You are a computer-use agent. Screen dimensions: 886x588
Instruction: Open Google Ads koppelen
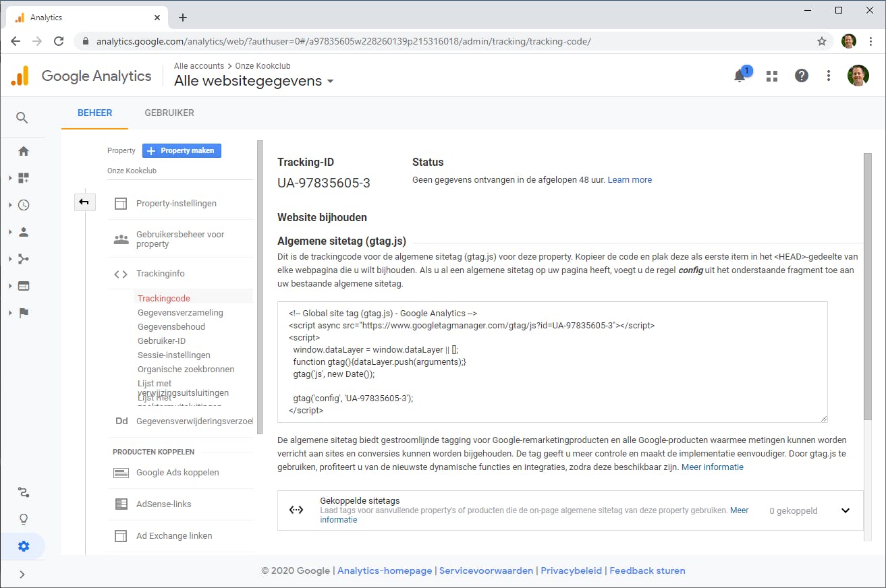point(177,473)
